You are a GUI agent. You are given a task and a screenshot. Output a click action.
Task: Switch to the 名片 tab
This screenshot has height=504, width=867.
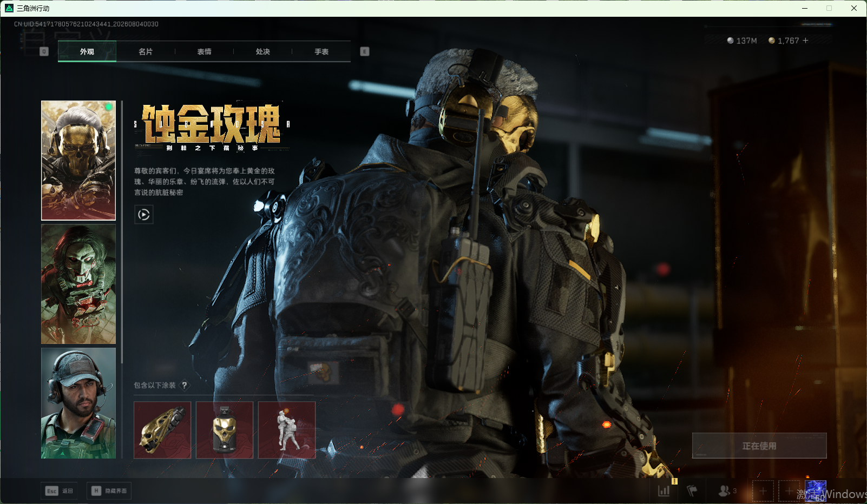pos(146,51)
